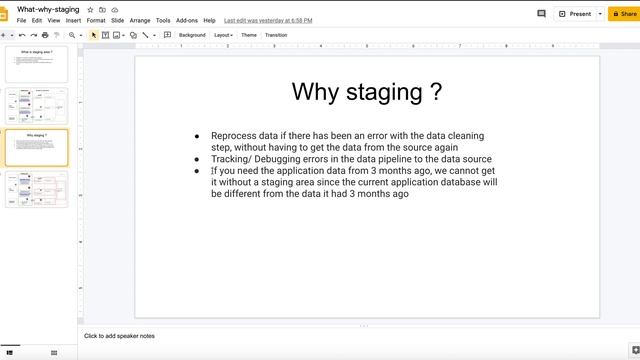
Task: Open the Google Slides home icon
Action: (x=4, y=14)
